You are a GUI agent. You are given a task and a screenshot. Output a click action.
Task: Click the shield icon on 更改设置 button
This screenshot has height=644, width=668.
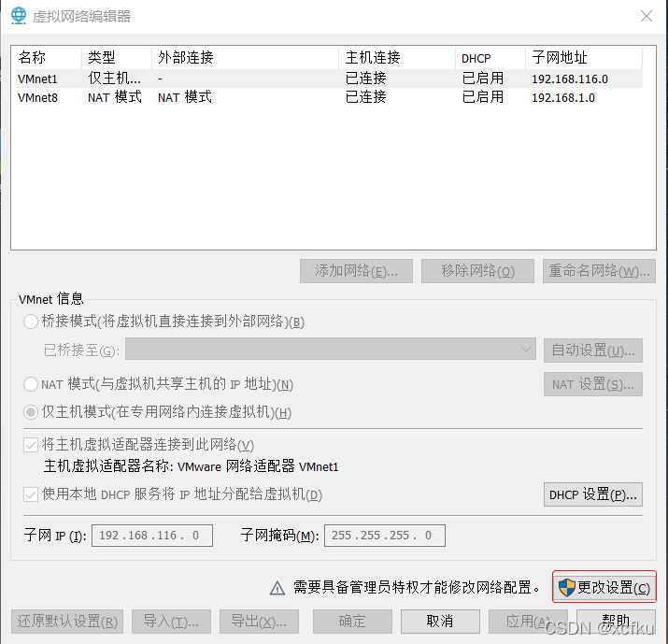(x=567, y=588)
